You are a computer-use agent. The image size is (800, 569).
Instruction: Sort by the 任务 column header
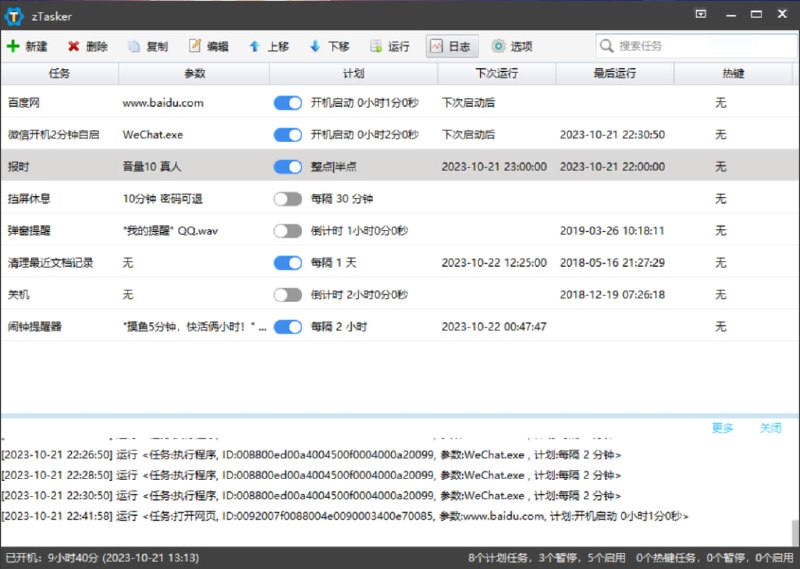(59, 74)
